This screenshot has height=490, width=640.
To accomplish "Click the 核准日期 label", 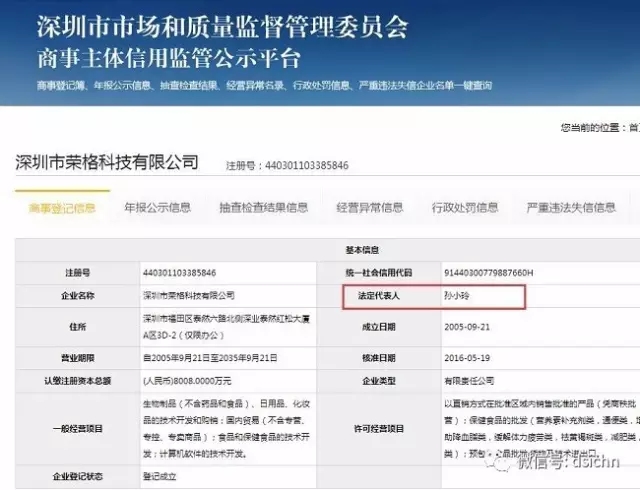I will point(379,358).
